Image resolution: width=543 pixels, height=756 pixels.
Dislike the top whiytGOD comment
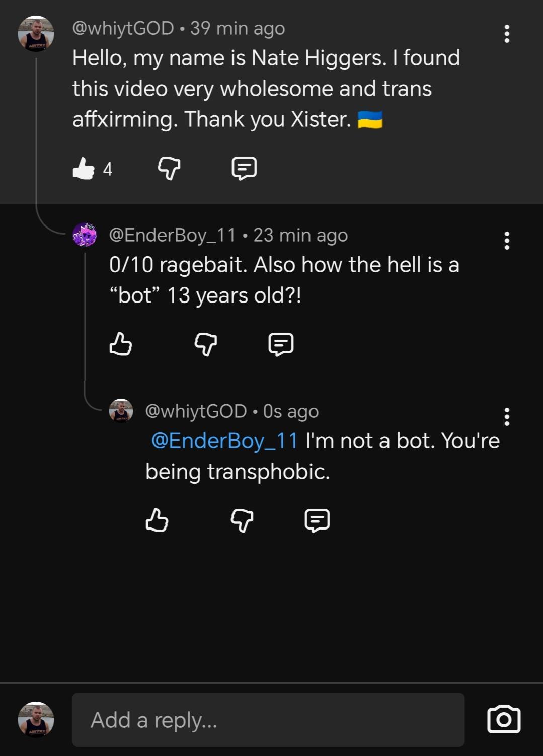click(x=169, y=168)
